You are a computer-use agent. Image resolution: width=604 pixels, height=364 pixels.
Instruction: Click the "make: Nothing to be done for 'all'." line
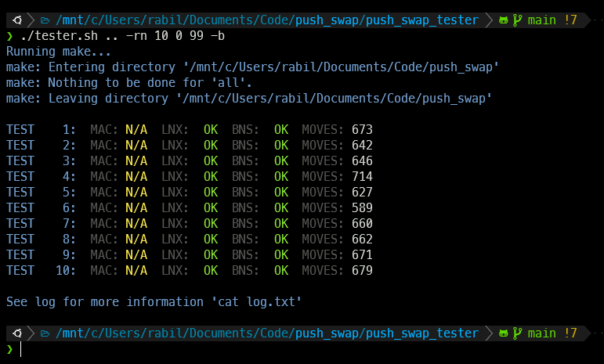129,83
